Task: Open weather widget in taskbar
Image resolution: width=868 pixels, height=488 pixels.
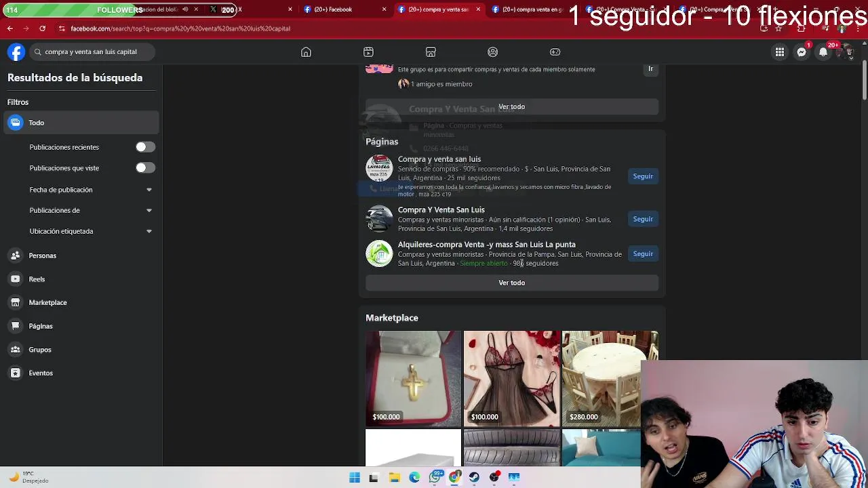Action: click(27, 477)
